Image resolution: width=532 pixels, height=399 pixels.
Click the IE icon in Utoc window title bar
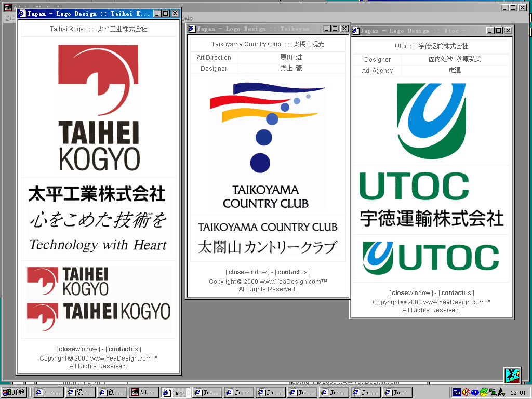point(355,31)
